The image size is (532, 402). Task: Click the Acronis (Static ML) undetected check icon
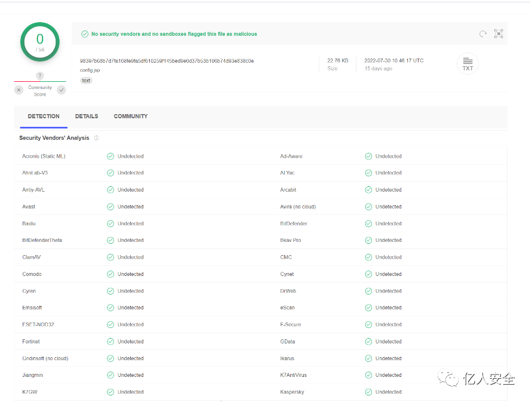coord(110,156)
